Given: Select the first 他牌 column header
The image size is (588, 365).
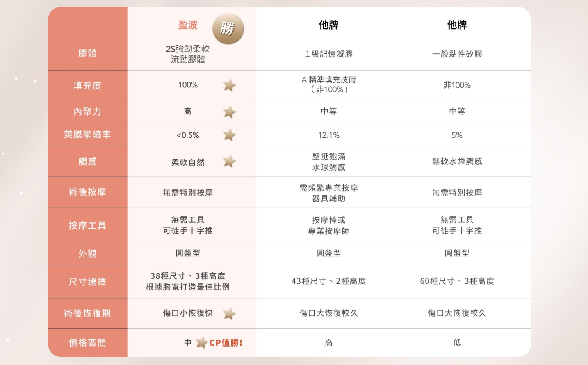Looking at the screenshot, I should click(329, 25).
